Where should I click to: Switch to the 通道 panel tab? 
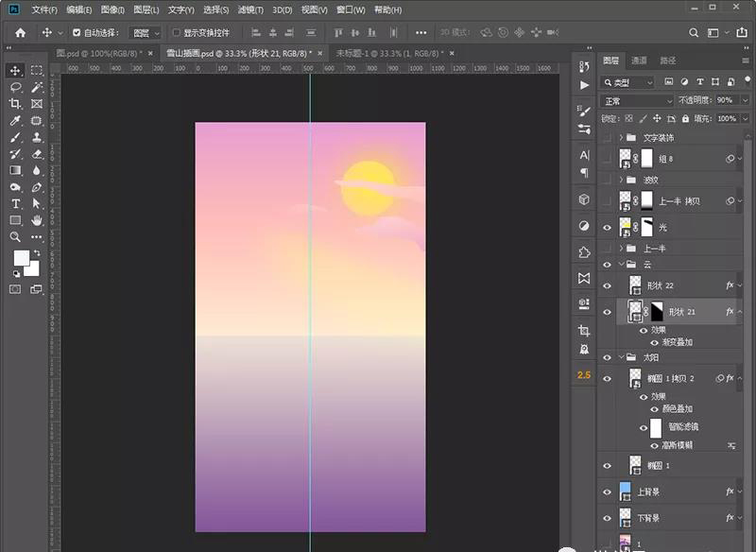pos(640,60)
